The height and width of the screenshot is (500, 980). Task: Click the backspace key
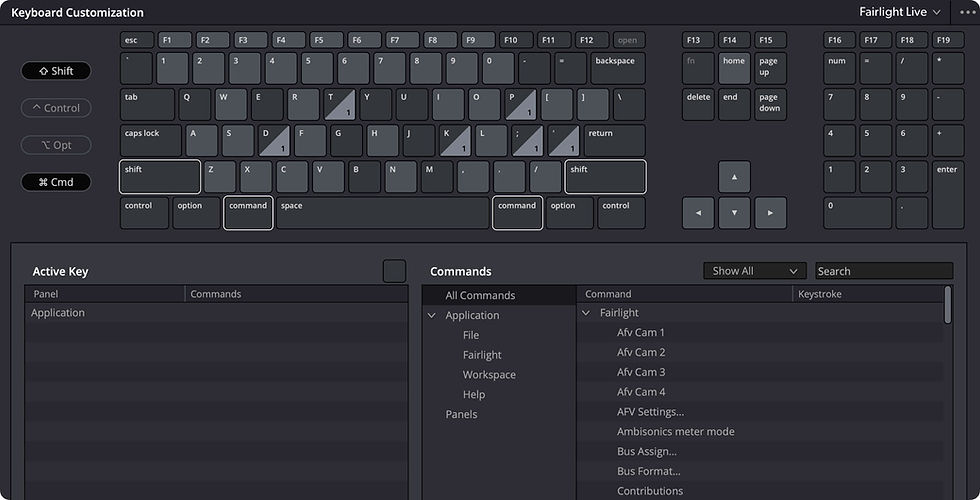point(618,68)
